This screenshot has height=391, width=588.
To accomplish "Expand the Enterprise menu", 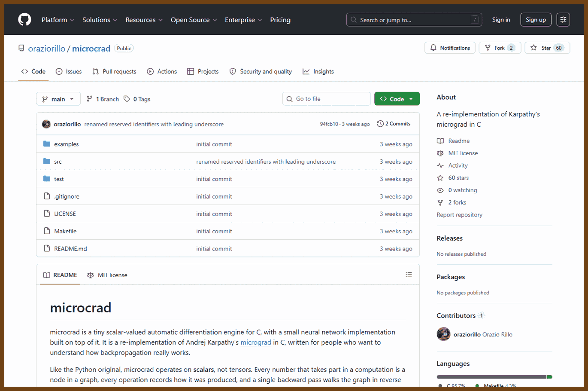I will (244, 20).
